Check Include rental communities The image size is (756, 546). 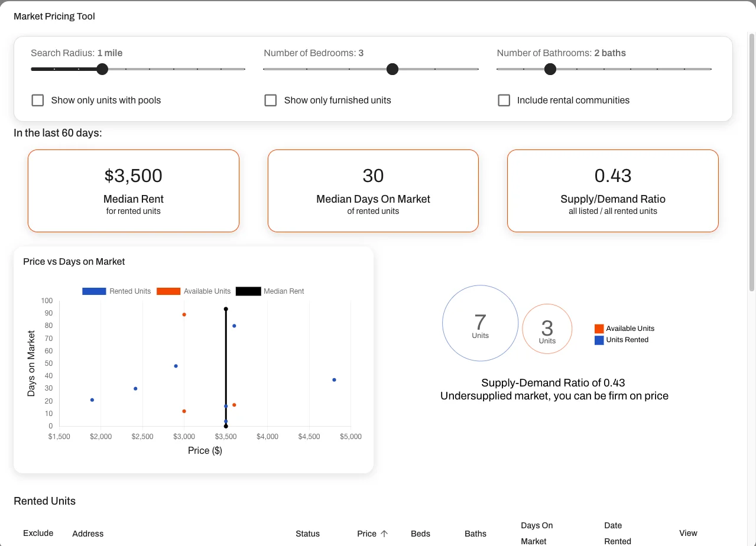pos(504,100)
